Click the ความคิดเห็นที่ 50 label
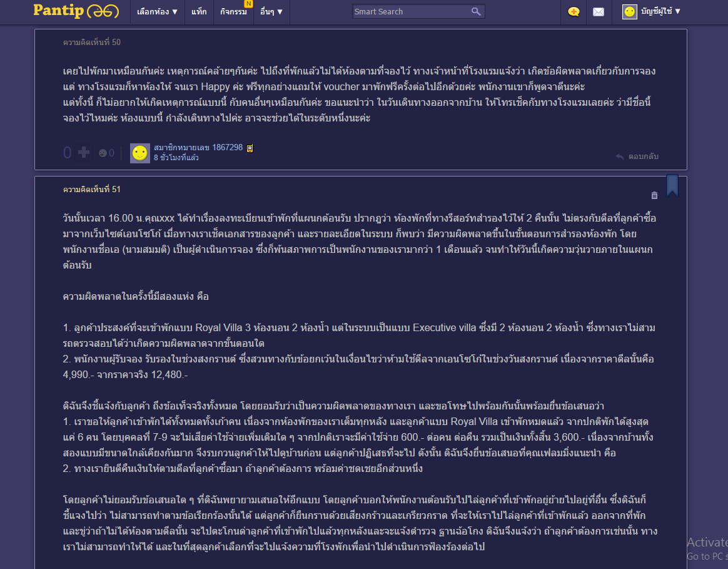Screen dimensions: 728x569 pyautogui.click(x=92, y=43)
